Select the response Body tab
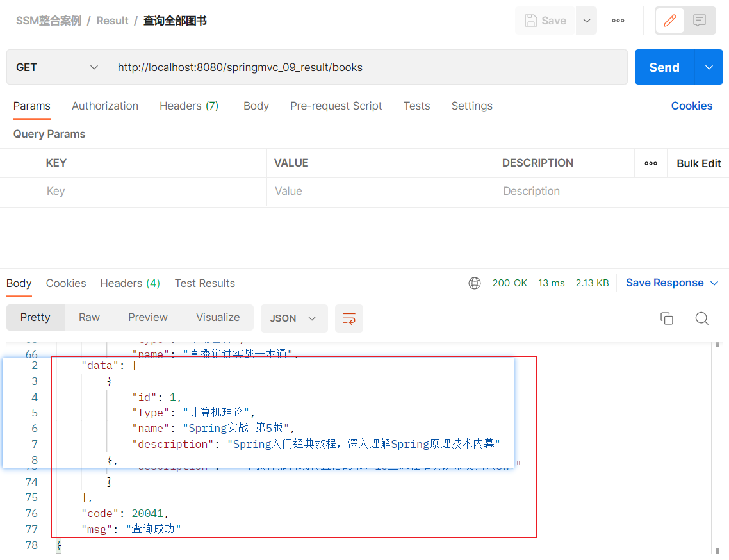 [x=19, y=283]
